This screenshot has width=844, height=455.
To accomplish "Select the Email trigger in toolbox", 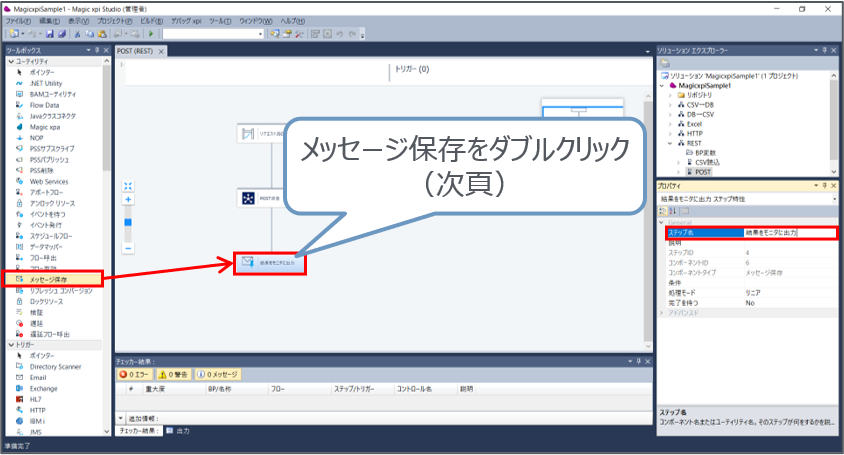I will [38, 377].
